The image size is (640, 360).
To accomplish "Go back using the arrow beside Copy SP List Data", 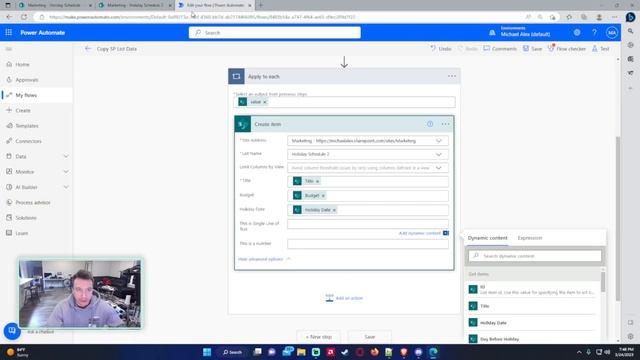I will 88,49.
